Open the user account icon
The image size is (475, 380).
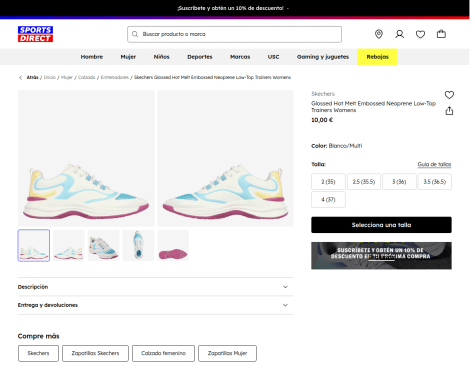point(400,34)
